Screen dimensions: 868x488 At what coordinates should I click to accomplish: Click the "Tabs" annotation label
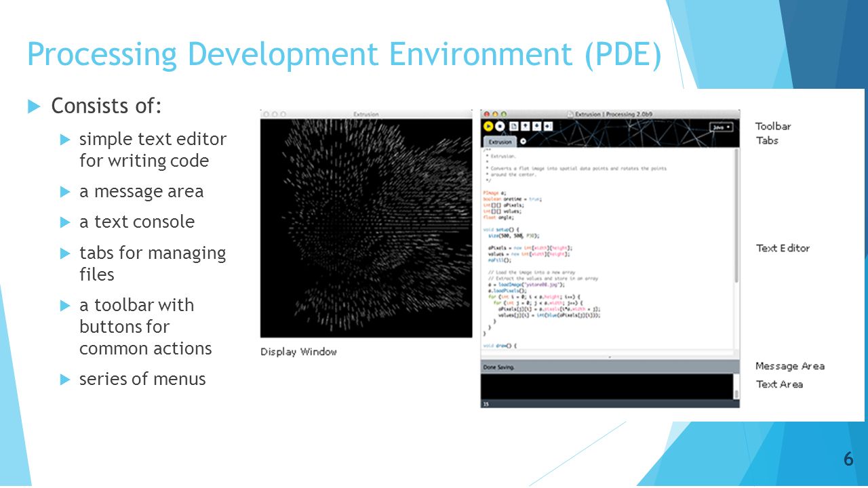coord(768,141)
